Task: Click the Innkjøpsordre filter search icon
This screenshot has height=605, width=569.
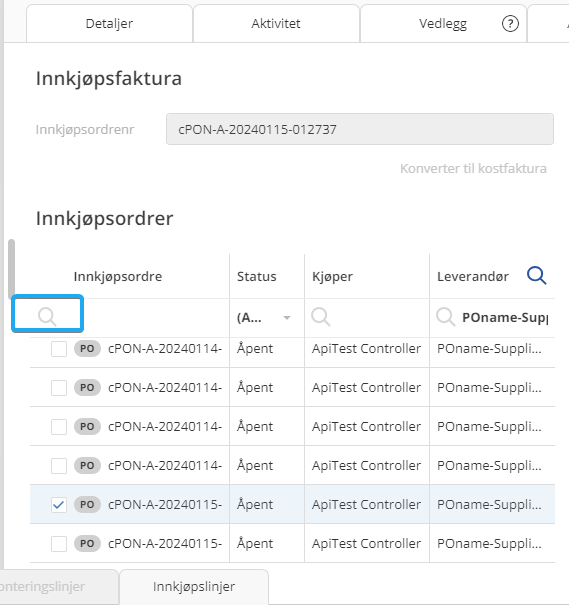Action: coord(47,317)
